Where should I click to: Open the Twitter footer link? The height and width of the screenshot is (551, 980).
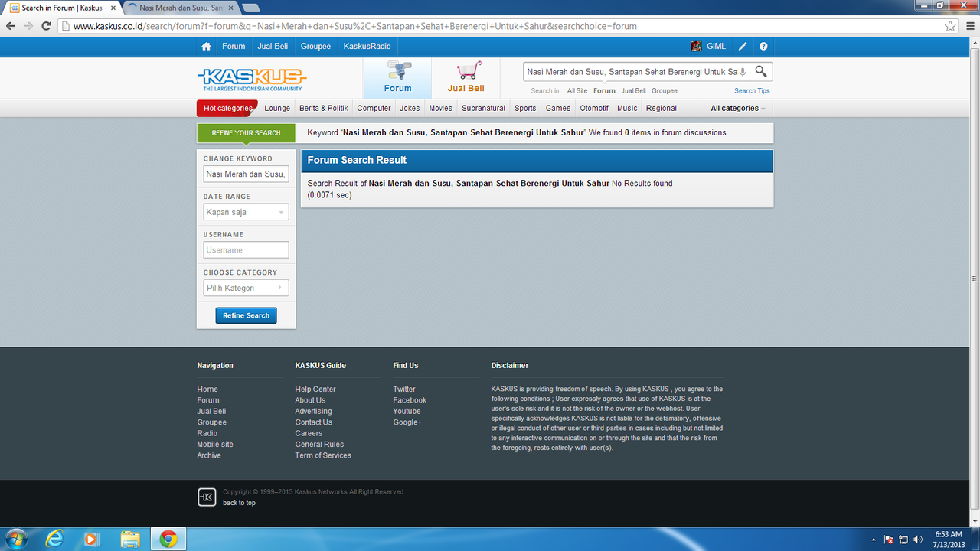[x=404, y=390]
